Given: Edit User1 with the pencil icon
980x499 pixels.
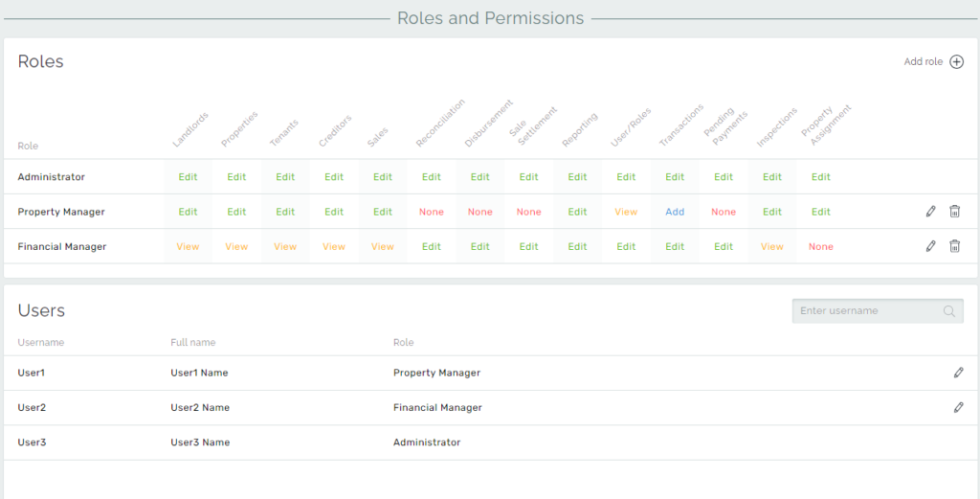Looking at the screenshot, I should (958, 373).
